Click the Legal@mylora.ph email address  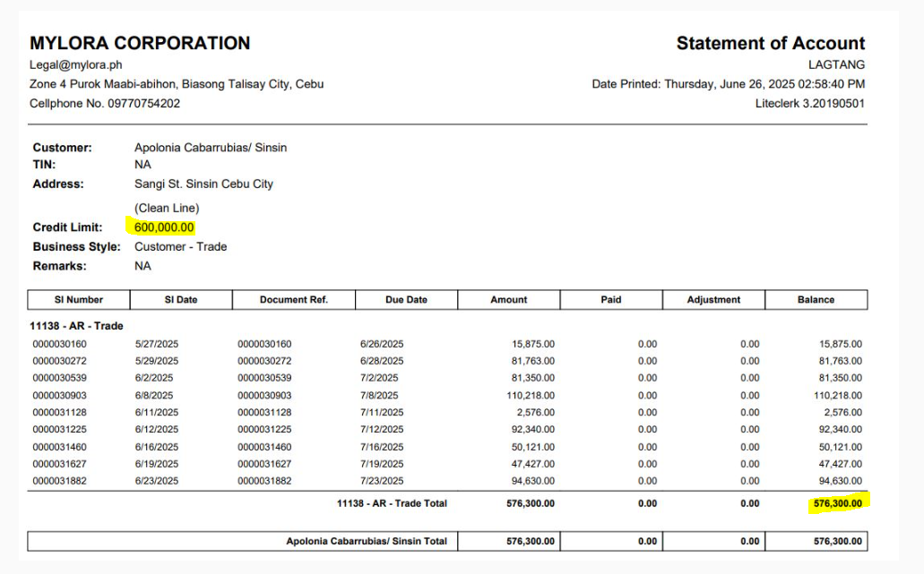pos(76,64)
